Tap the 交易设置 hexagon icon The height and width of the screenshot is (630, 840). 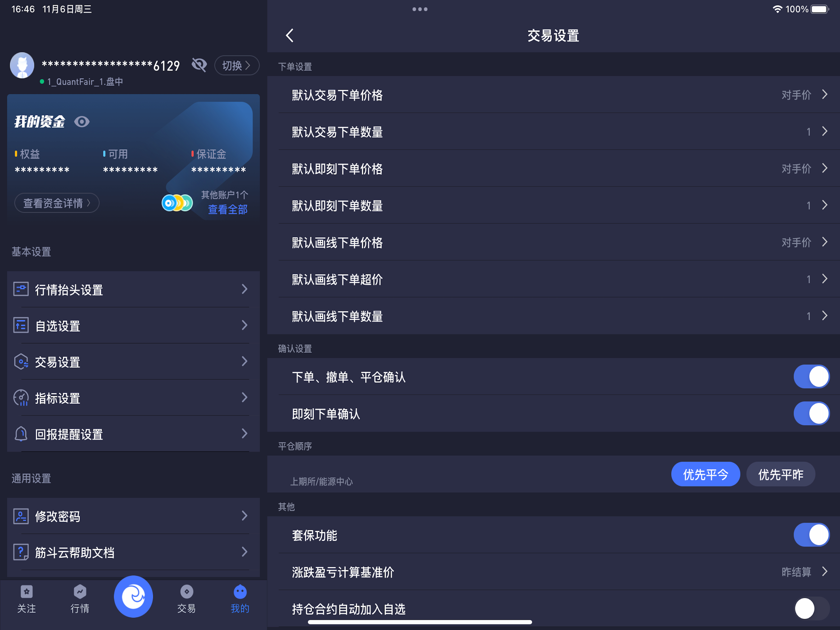tap(21, 361)
